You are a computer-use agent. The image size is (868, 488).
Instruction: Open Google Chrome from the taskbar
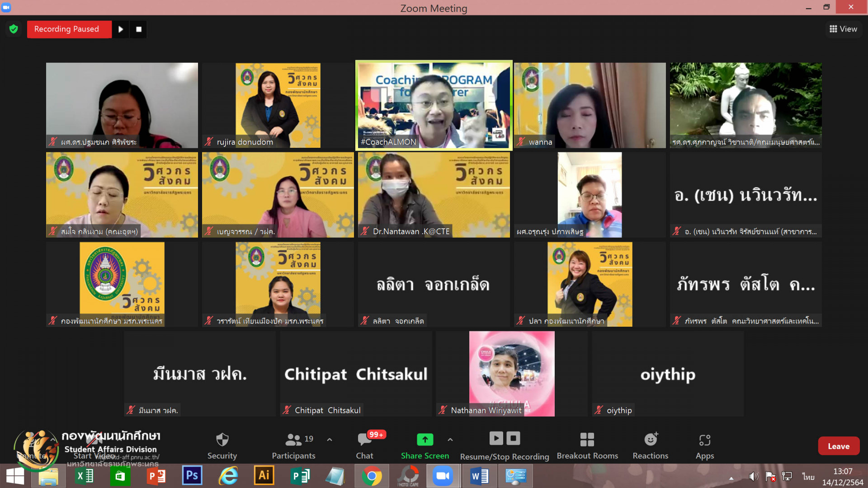tap(372, 476)
